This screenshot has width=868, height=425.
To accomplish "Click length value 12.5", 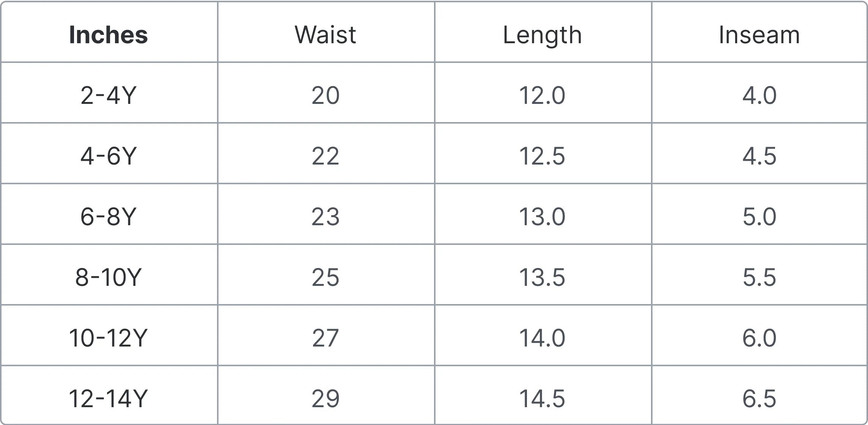I will click(x=542, y=156).
